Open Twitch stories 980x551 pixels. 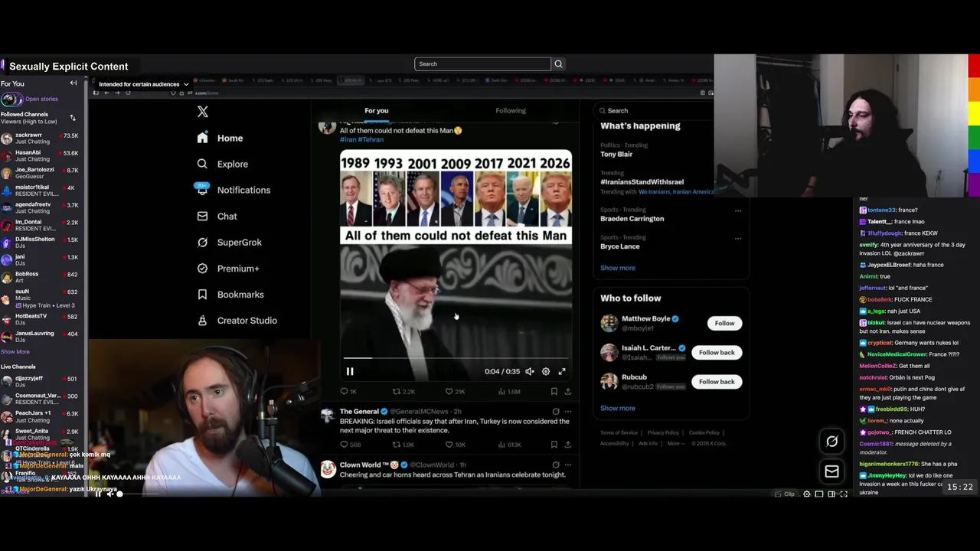31,99
